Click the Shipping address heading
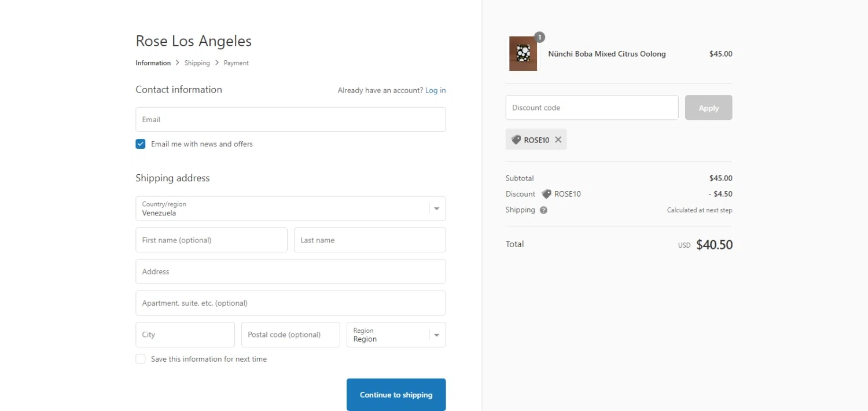 point(172,178)
